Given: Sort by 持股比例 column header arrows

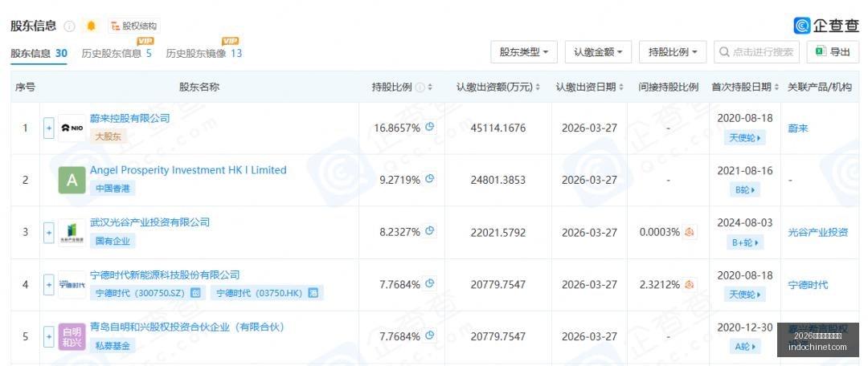Looking at the screenshot, I should (x=430, y=87).
